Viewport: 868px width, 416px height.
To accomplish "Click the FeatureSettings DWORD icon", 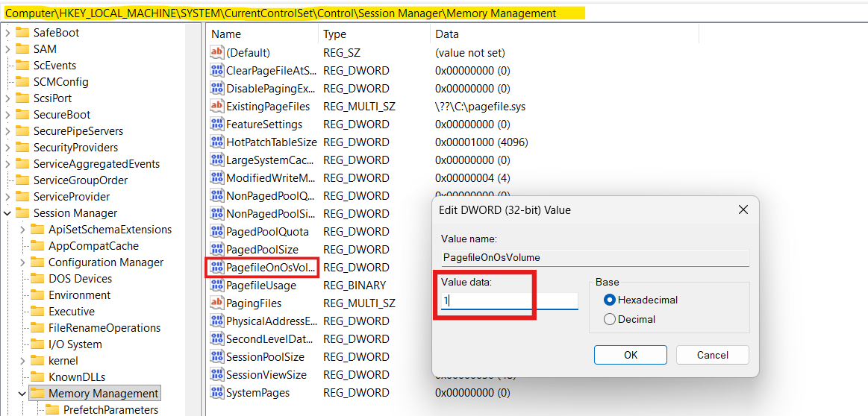I will 216,124.
